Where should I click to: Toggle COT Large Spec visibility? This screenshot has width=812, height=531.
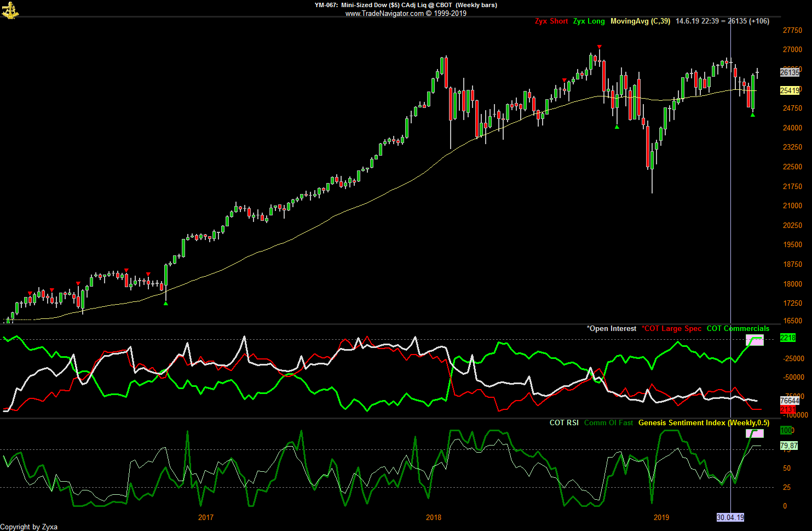[672, 328]
